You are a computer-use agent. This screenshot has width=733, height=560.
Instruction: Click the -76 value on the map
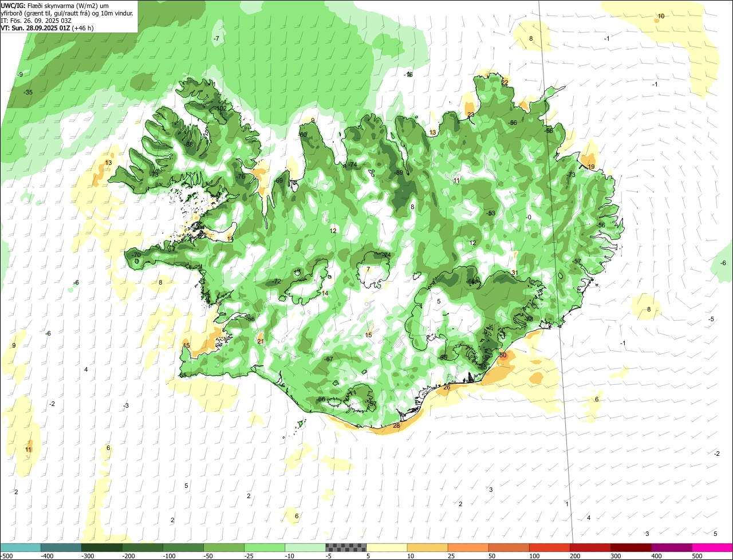(x=241, y=176)
